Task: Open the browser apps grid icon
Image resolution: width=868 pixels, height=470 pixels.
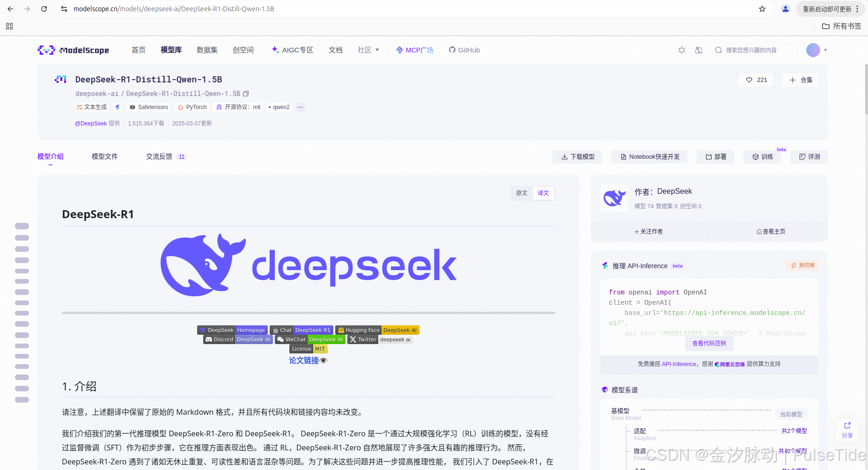Action: click(x=9, y=26)
